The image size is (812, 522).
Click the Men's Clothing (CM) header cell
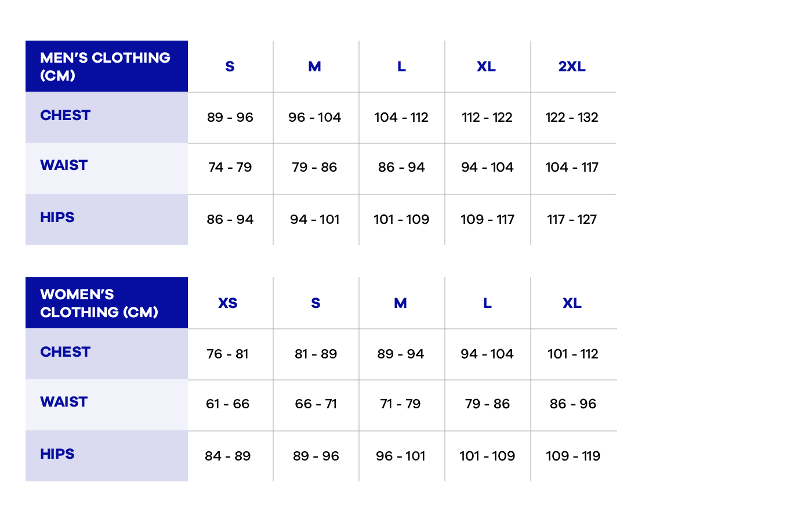(x=106, y=66)
